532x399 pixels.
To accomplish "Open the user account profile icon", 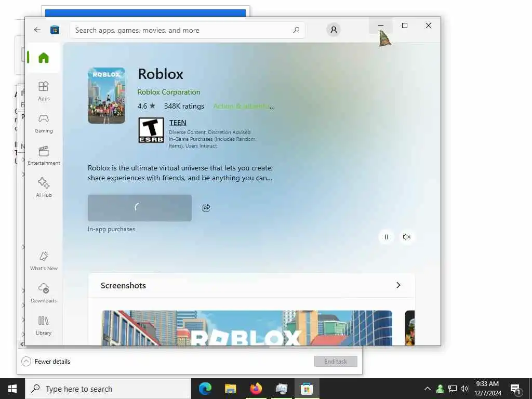I will (x=334, y=30).
